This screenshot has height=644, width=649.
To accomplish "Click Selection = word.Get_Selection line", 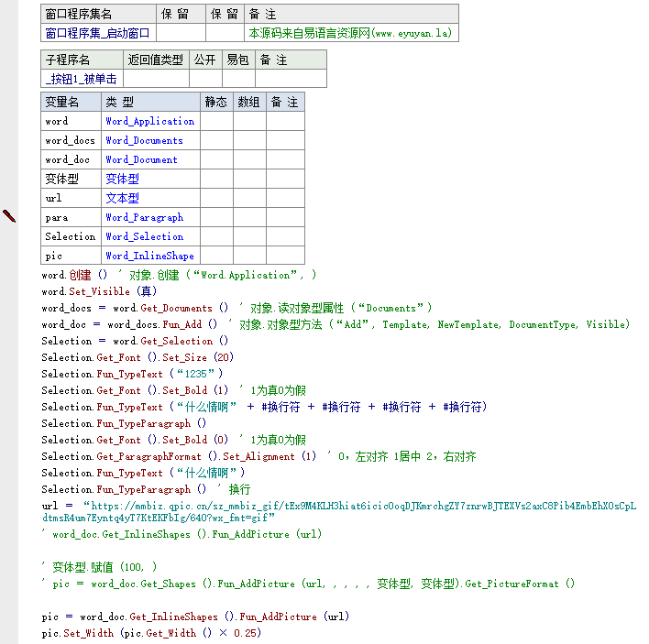I will click(135, 341).
